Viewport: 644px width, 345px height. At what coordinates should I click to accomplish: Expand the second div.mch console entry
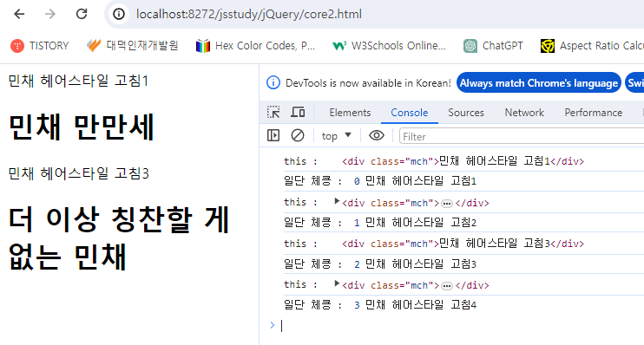337,201
